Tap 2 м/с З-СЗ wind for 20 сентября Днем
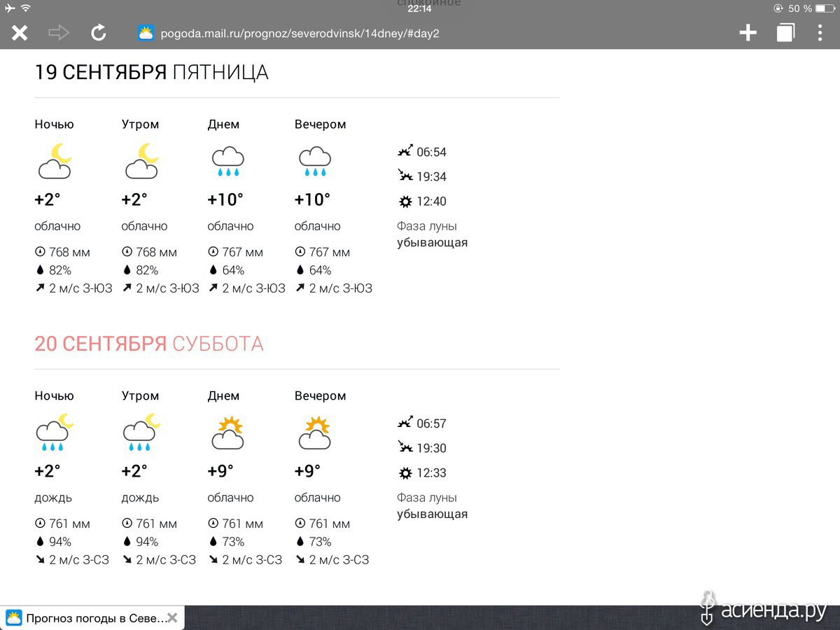 click(252, 560)
